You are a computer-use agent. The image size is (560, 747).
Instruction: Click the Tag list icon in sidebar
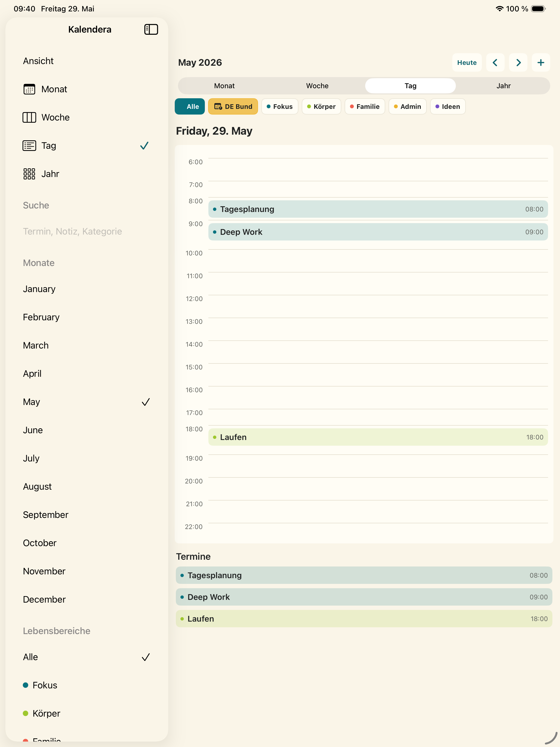(29, 145)
